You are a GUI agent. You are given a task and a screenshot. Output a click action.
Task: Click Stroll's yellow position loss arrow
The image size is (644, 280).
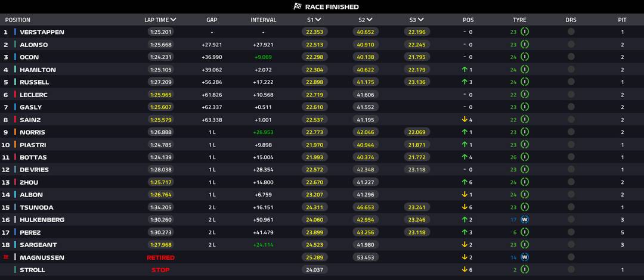(x=465, y=270)
